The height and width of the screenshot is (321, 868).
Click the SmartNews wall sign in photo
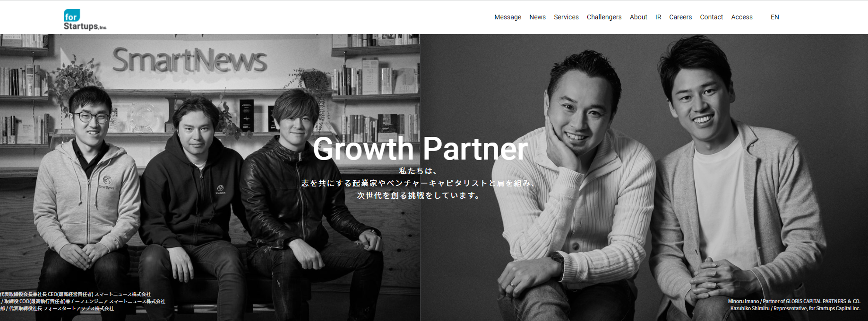click(189, 60)
